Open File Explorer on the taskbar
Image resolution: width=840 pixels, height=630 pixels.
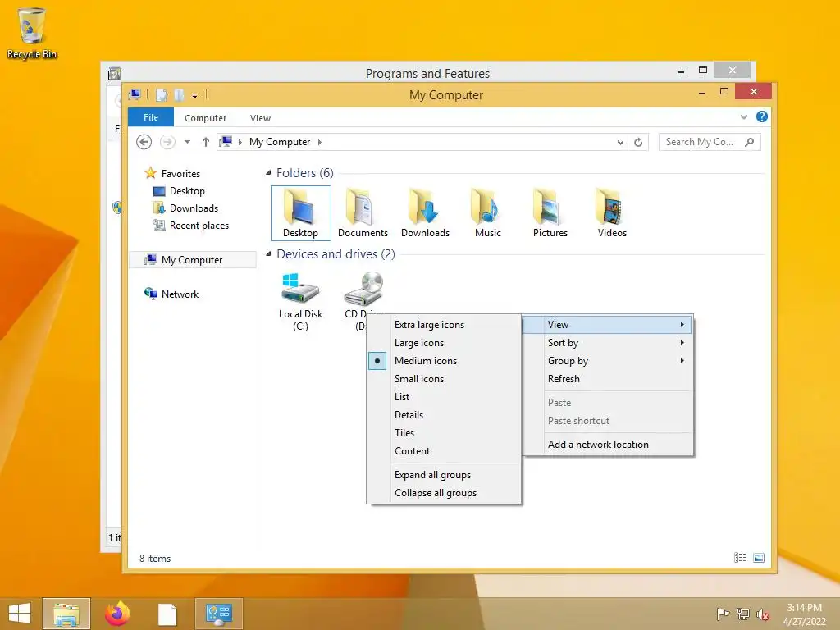[66, 614]
